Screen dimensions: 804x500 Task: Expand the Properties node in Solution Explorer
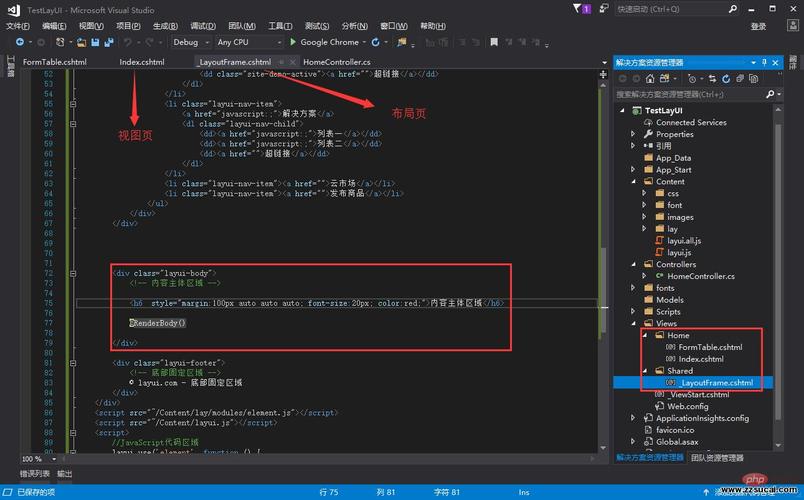(633, 134)
